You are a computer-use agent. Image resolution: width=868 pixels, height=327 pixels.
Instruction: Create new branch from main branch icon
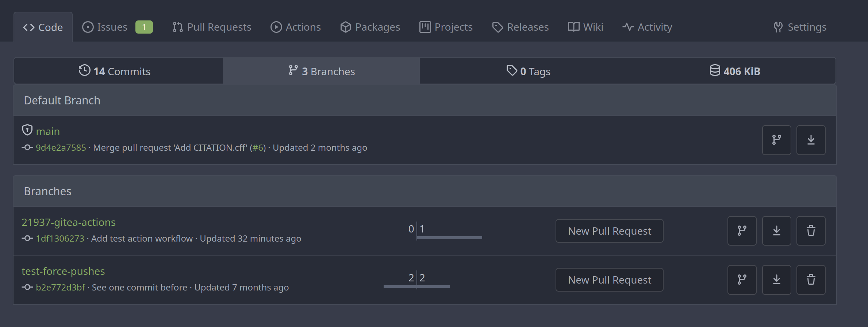776,140
